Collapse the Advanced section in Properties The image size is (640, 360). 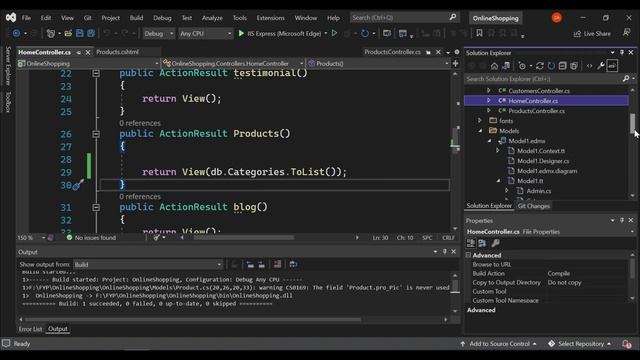click(468, 255)
